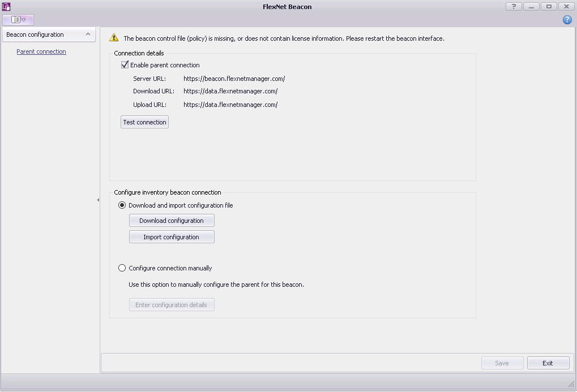Collapse the Beacon configuration section

88,34
